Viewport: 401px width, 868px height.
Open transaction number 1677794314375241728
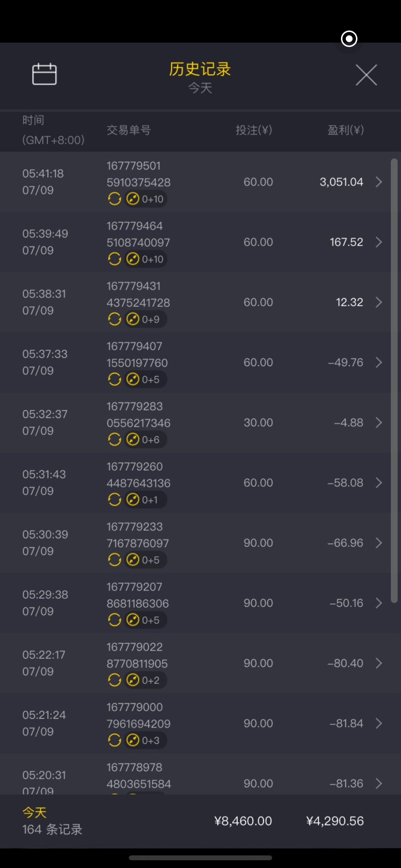point(138,294)
